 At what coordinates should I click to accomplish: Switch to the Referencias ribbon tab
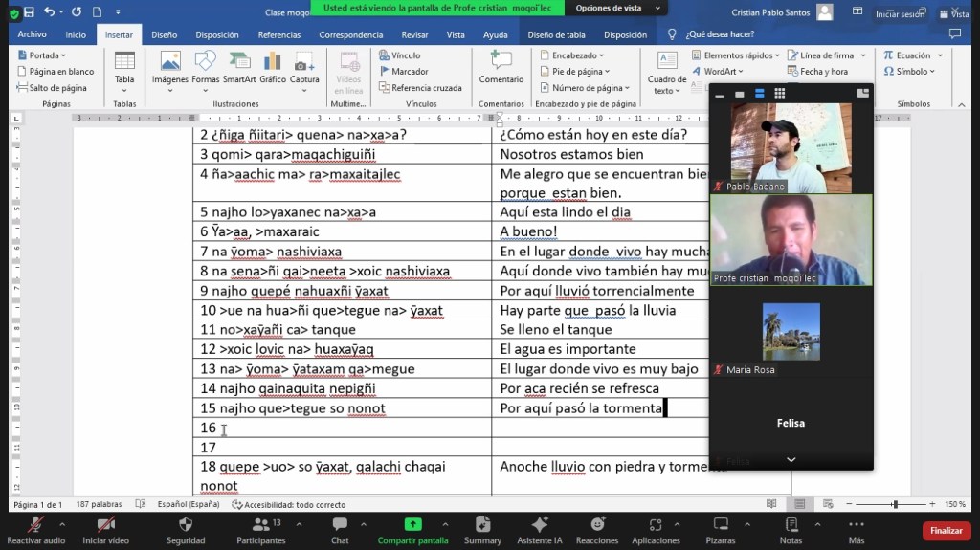[x=278, y=34]
